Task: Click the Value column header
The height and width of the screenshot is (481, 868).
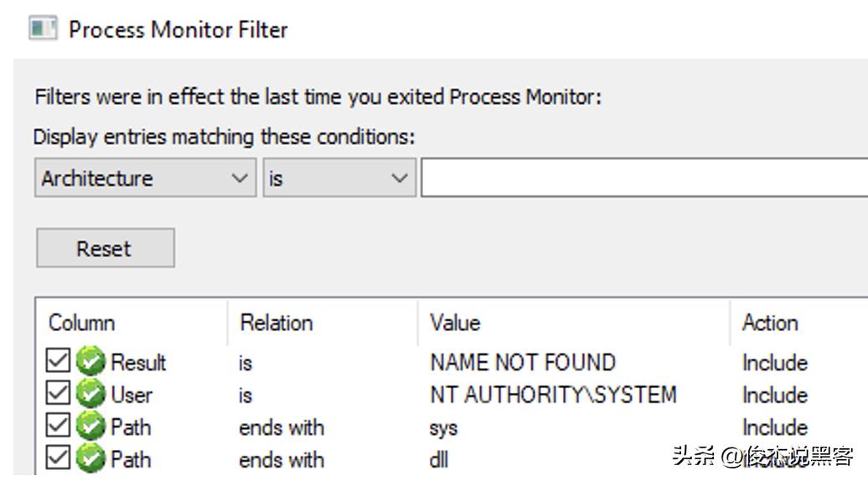Action: [455, 323]
